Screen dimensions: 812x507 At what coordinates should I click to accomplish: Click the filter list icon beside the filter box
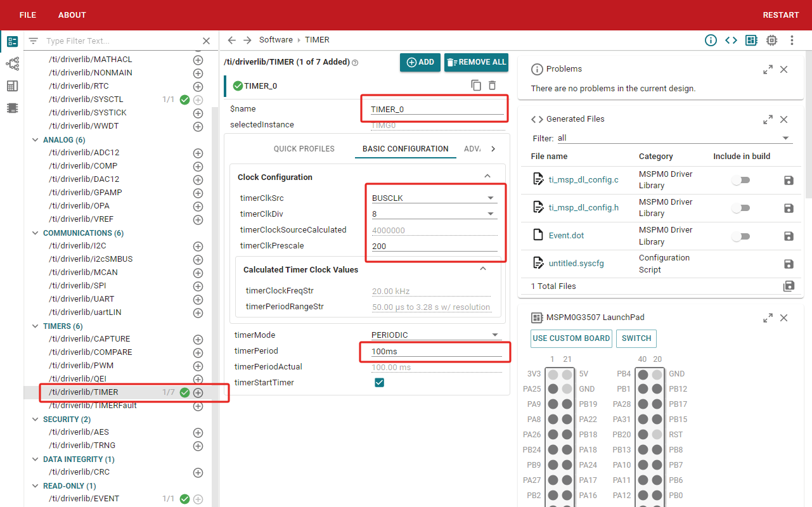(x=34, y=41)
